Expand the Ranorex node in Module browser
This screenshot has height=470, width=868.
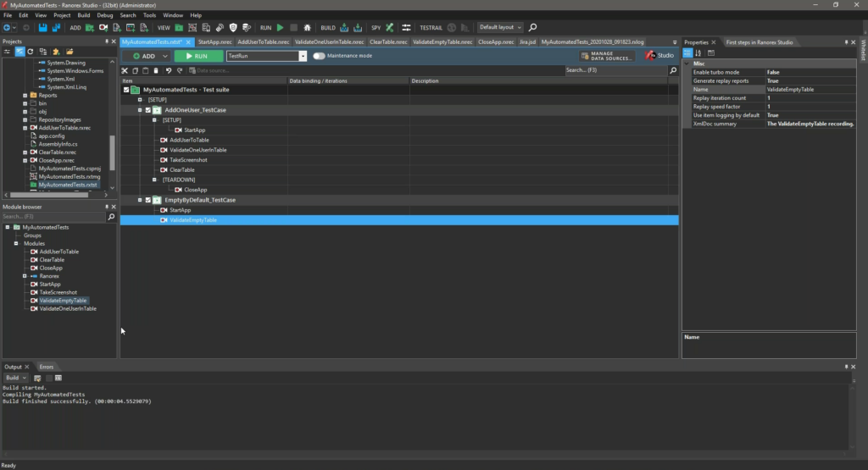25,276
